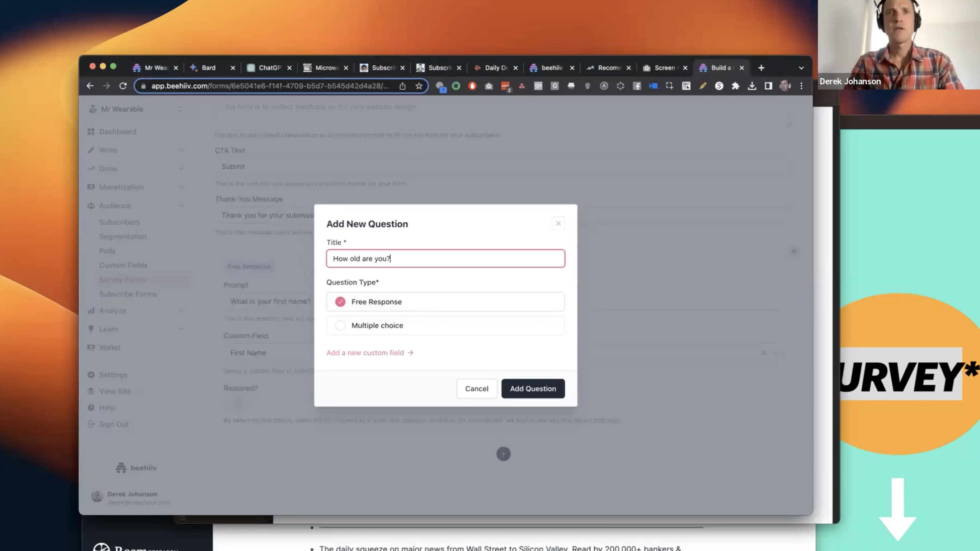980x551 pixels.
Task: Open Dashboard in sidebar
Action: 118,132
